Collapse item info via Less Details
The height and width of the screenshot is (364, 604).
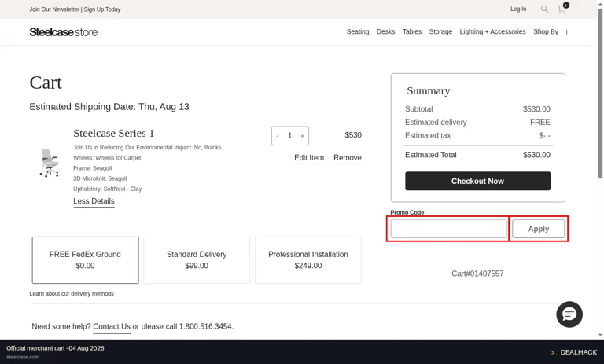94,201
